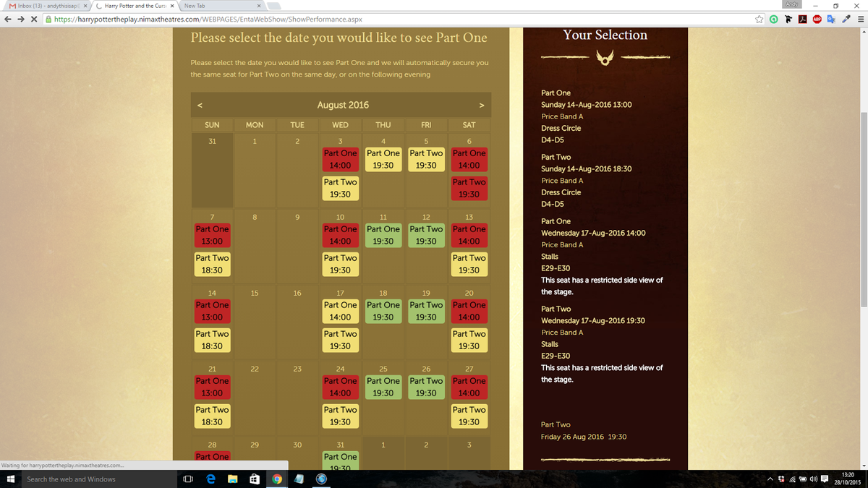This screenshot has width=868, height=488.
Task: Choose Part Two 19:30 on Friday 26 August
Action: tap(426, 387)
